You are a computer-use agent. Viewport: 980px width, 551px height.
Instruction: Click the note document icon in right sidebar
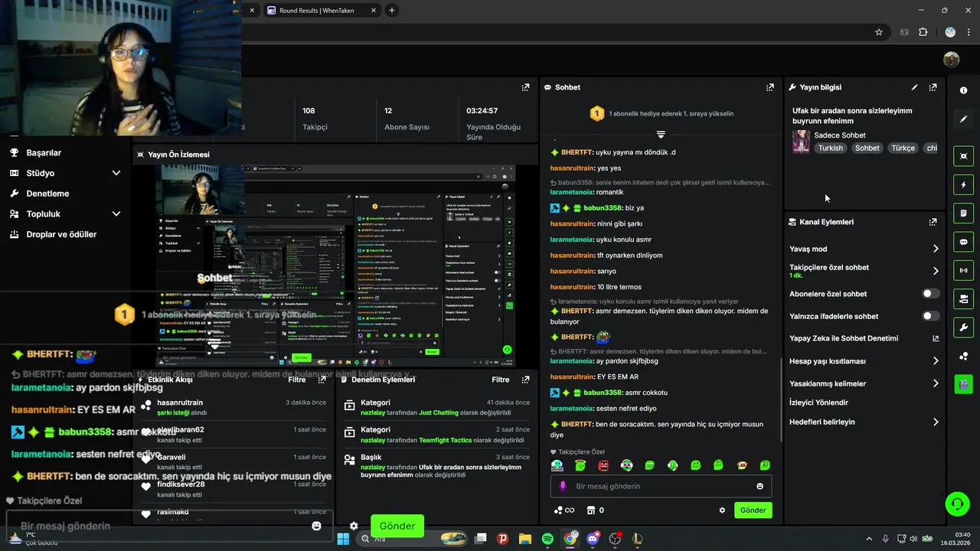[963, 213]
